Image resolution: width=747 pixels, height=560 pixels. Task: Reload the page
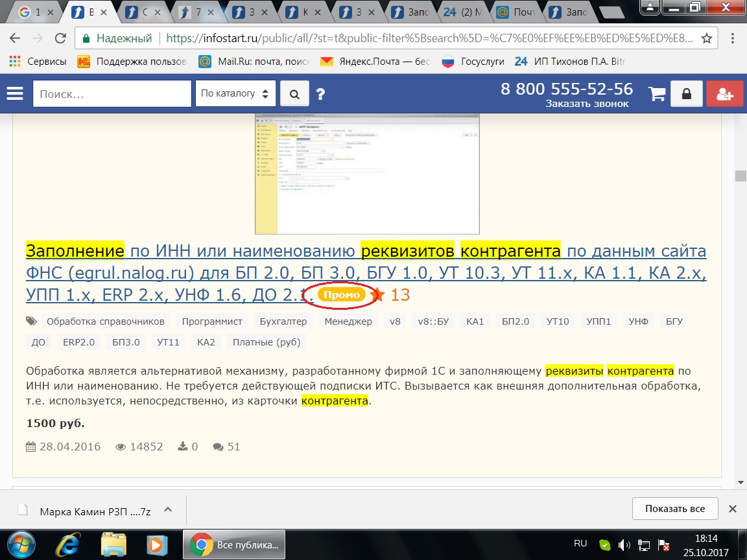(x=60, y=38)
